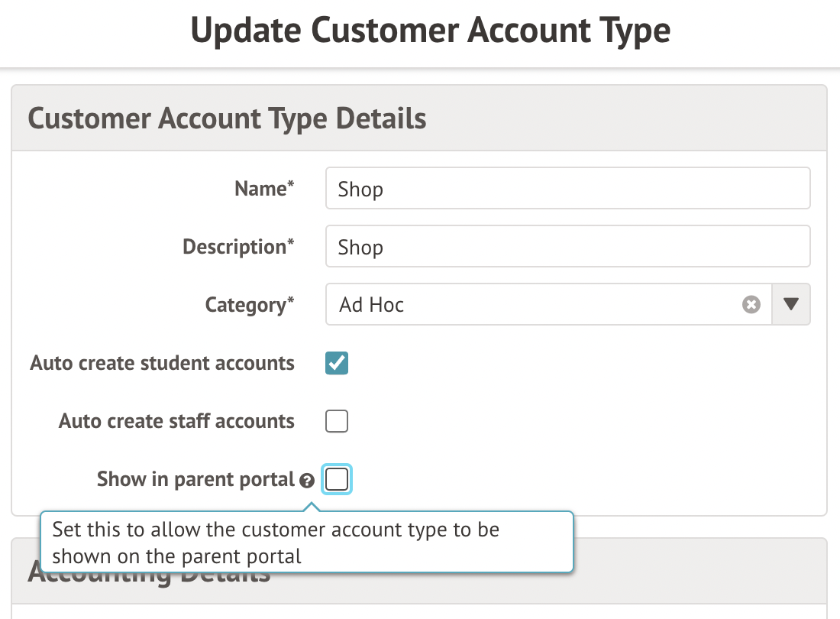The image size is (840, 619).
Task: Open the Category dropdown arrow
Action: click(791, 305)
